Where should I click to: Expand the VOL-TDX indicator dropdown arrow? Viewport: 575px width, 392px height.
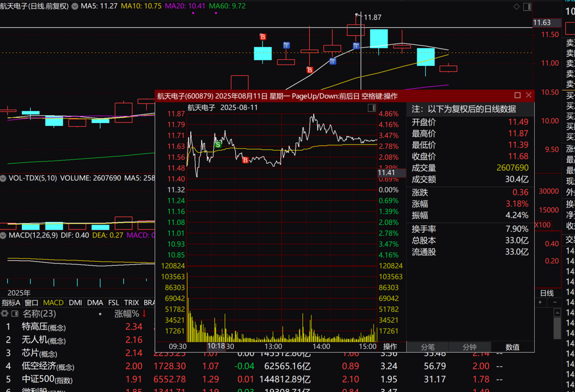3,178
